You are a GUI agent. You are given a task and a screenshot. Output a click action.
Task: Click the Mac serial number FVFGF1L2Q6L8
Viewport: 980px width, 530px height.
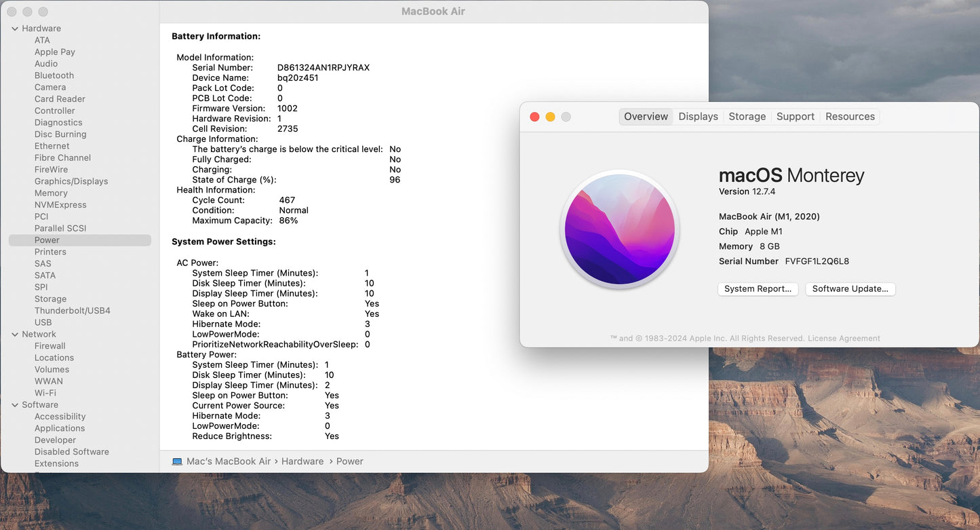tap(817, 261)
